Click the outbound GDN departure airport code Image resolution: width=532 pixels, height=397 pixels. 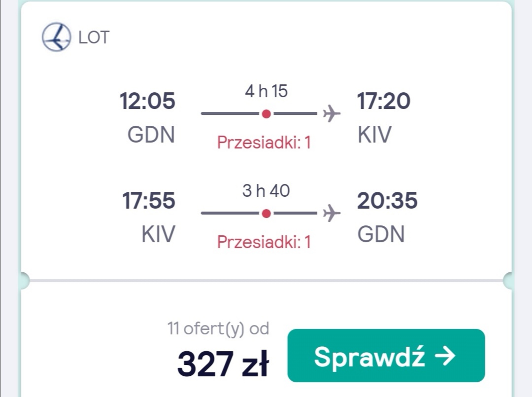click(x=151, y=135)
